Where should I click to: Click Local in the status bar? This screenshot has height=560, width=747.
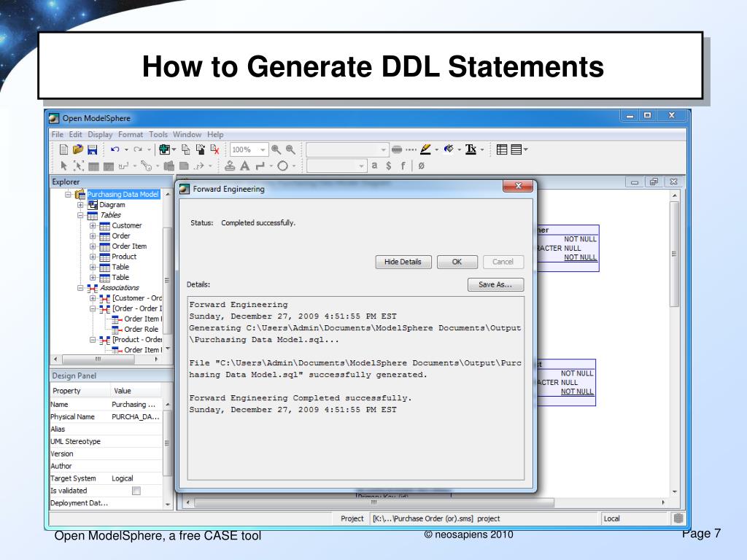point(612,518)
